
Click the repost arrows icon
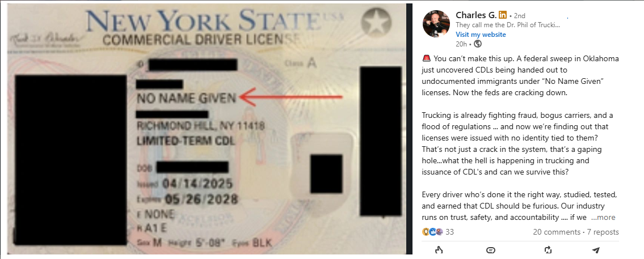548,250
